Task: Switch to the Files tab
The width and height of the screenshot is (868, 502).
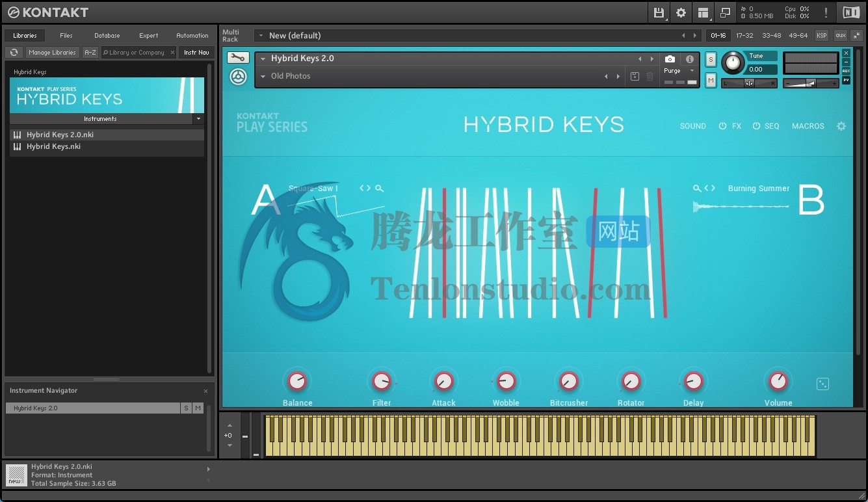Action: coord(66,36)
